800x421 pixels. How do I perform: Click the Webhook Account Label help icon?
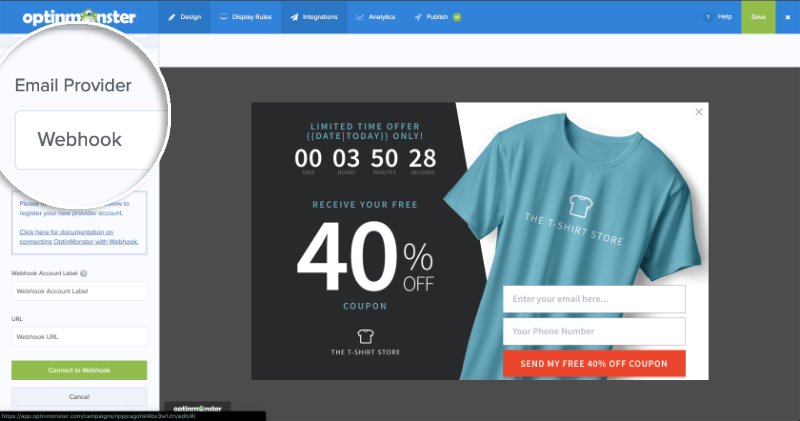tap(84, 273)
